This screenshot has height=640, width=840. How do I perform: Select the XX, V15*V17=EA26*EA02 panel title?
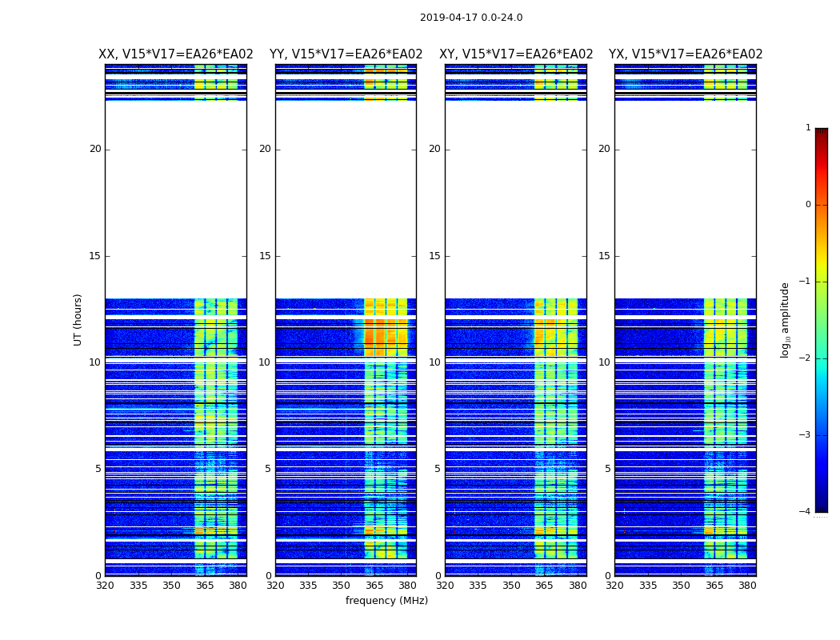click(176, 54)
